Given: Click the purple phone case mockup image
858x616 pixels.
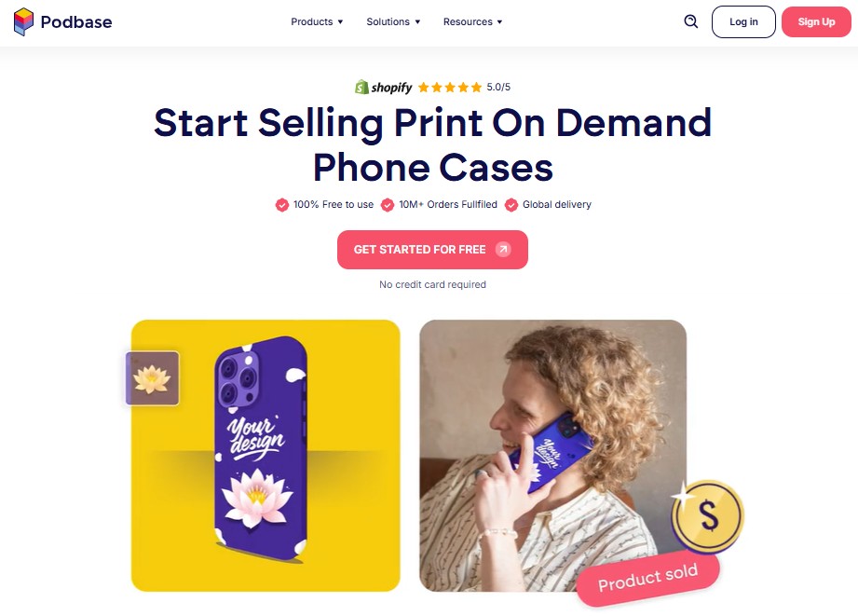Looking at the screenshot, I should [x=261, y=448].
